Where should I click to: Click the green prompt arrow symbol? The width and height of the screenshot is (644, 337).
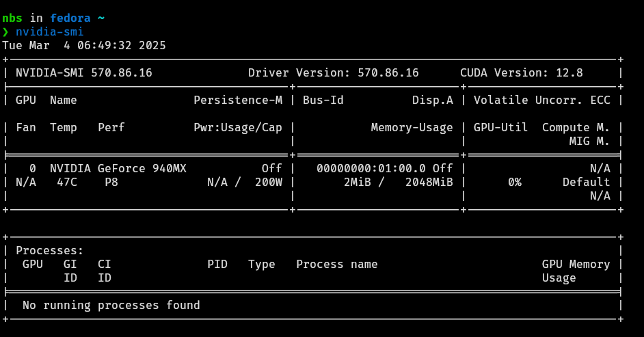click(5, 31)
